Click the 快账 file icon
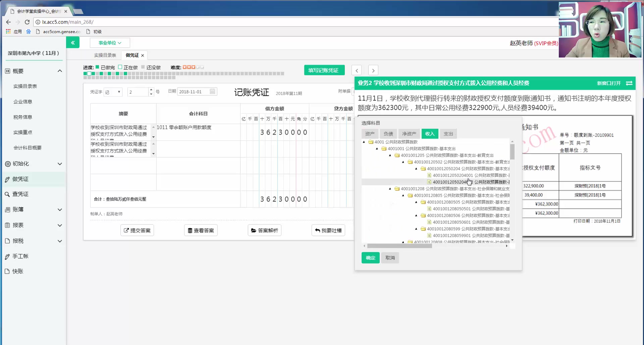Viewport: 644px width, 345px height. [x=7, y=272]
